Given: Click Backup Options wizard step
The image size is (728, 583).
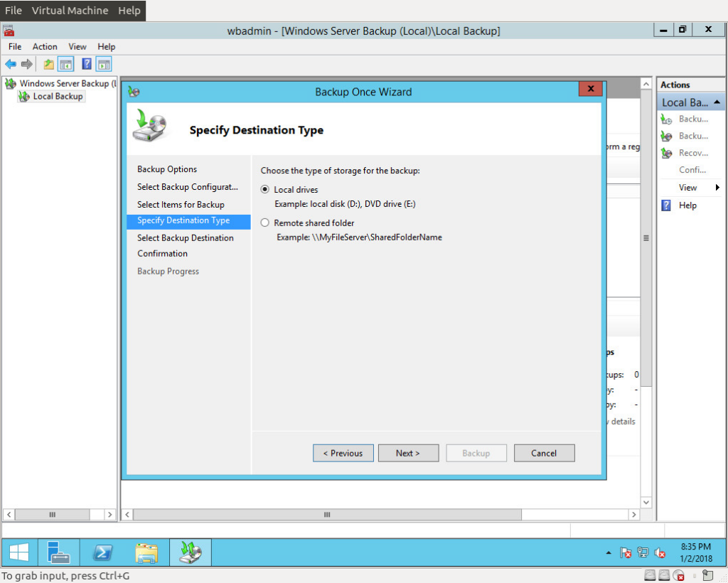Looking at the screenshot, I should pyautogui.click(x=167, y=169).
